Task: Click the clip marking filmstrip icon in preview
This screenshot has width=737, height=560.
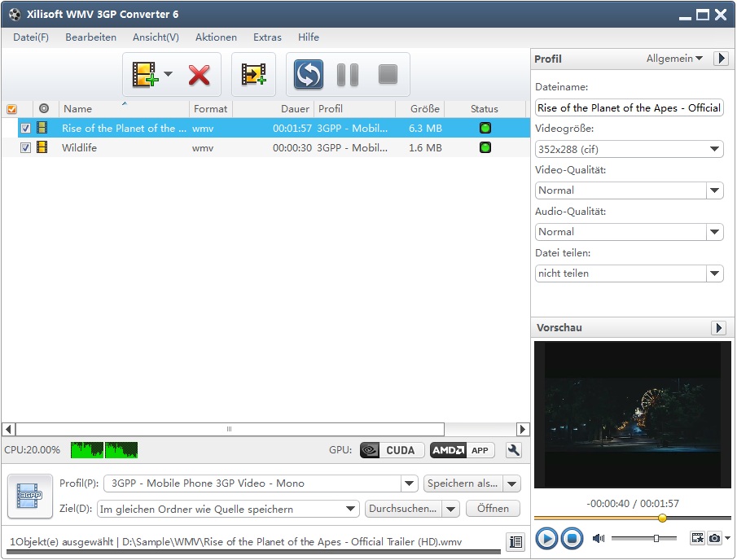Action: (698, 538)
